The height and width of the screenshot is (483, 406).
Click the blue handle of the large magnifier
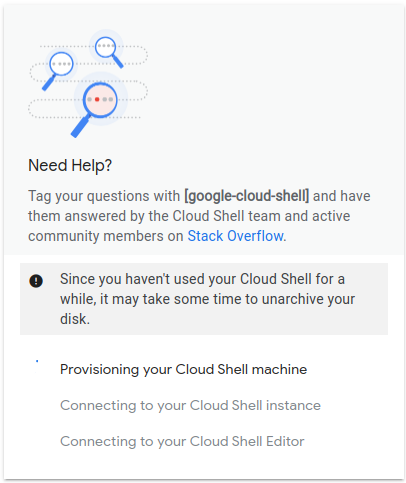[80, 126]
